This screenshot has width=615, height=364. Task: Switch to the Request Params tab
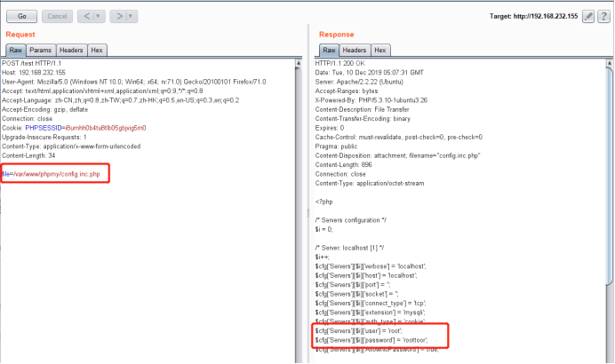pos(40,50)
